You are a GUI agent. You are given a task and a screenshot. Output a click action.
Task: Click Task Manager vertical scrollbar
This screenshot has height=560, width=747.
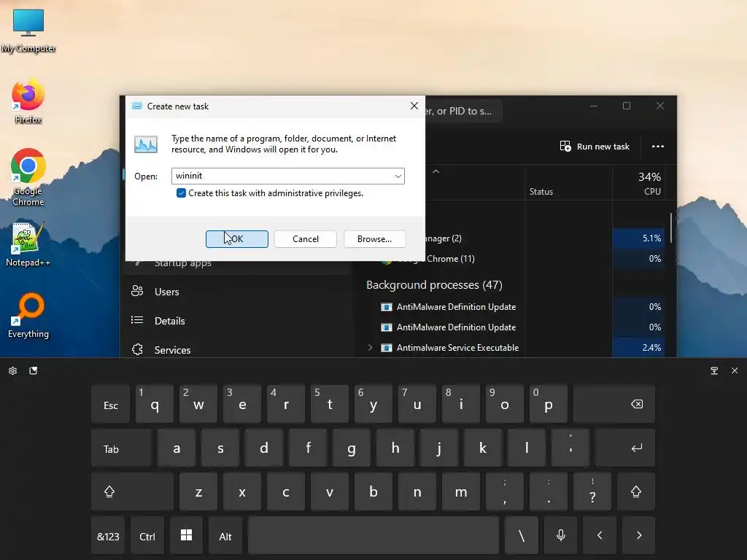[x=671, y=227]
